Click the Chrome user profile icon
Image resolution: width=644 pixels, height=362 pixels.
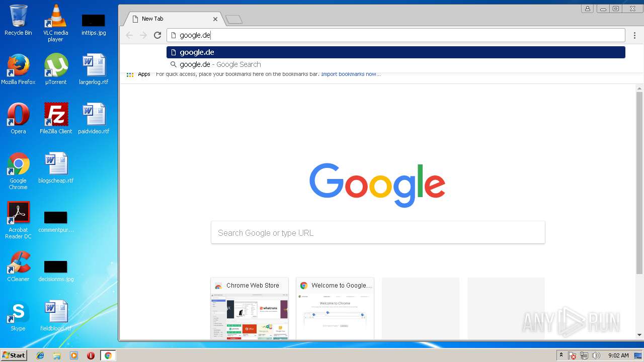tap(587, 9)
